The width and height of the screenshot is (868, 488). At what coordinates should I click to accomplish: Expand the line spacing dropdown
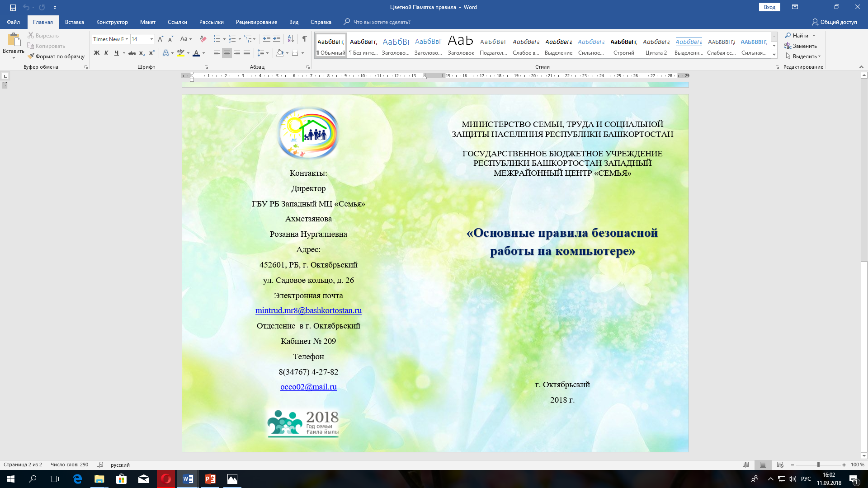[268, 53]
